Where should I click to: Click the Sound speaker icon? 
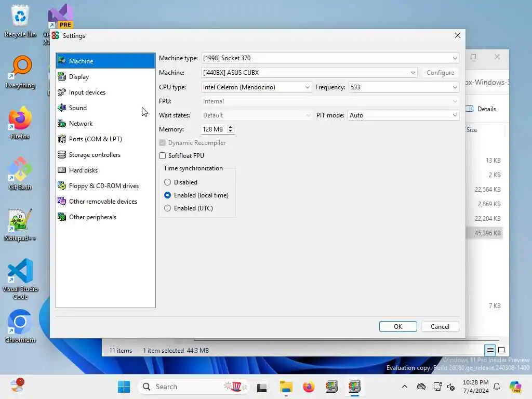pos(62,108)
